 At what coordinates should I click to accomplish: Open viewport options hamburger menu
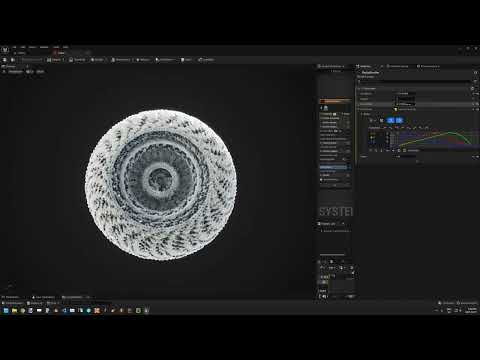pyautogui.click(x=4, y=72)
